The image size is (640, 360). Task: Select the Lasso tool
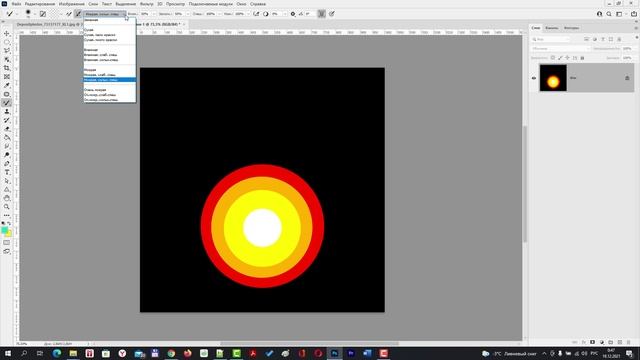pyautogui.click(x=7, y=51)
